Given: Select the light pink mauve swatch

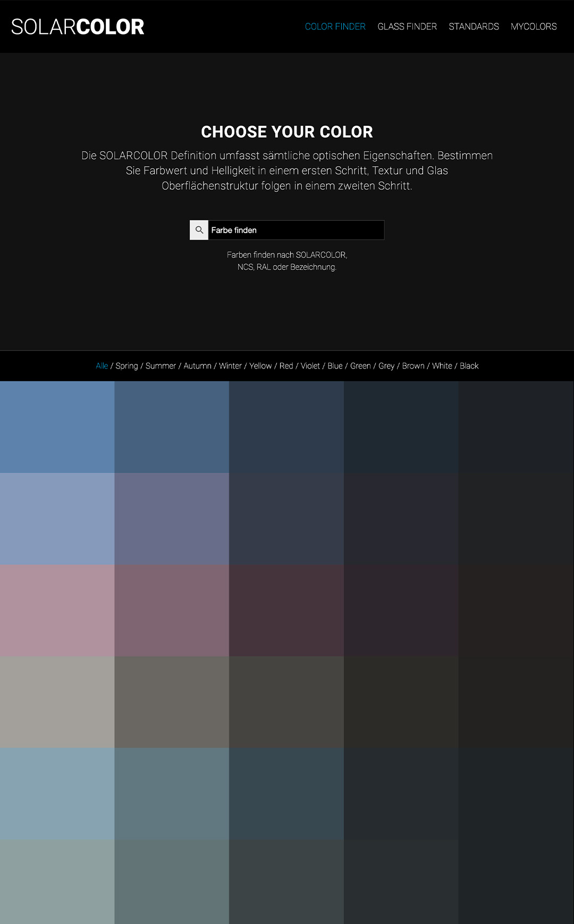Looking at the screenshot, I should pos(57,610).
